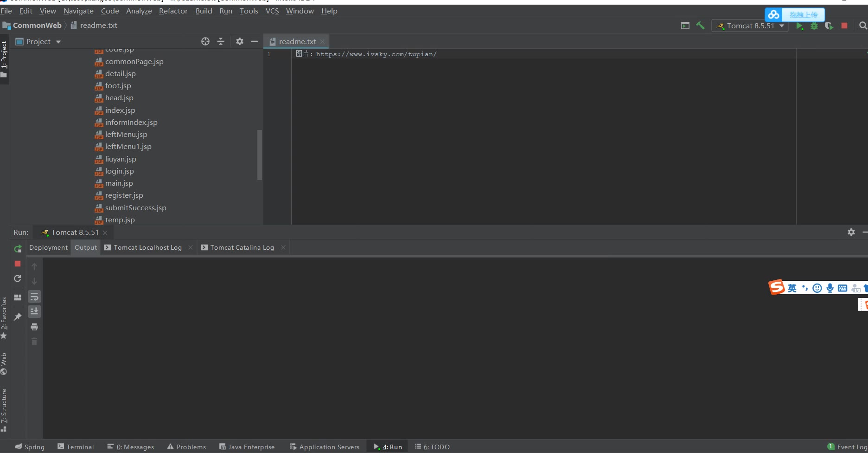Click the Run panel layout icon
This screenshot has width=868, height=453.
coord(18,298)
